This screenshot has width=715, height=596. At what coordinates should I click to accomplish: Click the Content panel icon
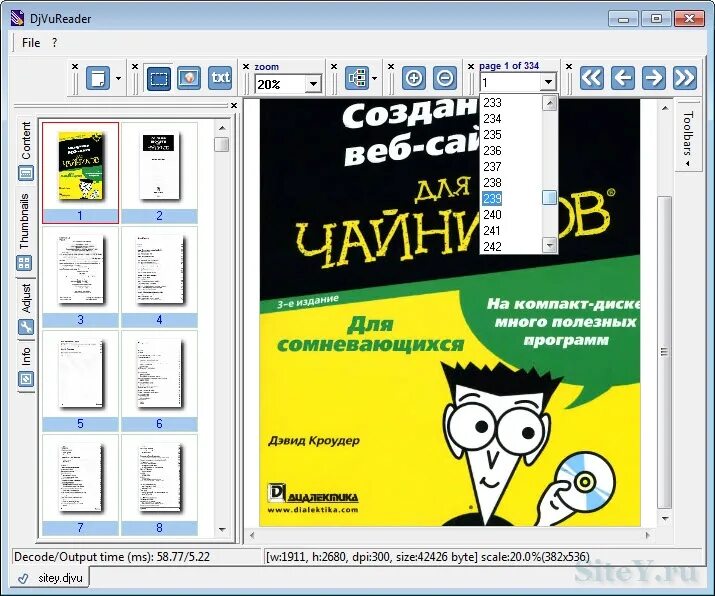point(26,173)
